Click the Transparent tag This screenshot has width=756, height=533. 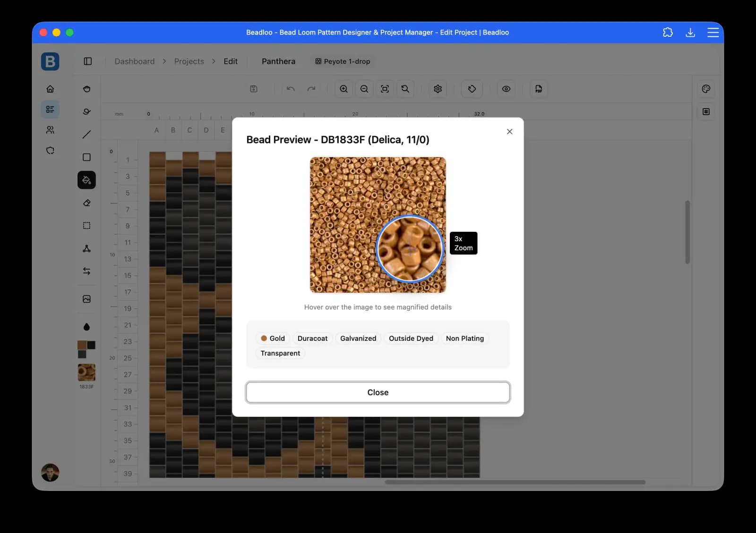(280, 353)
